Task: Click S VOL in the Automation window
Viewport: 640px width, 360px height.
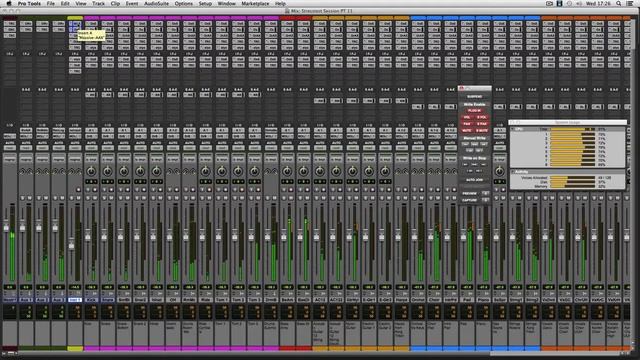Action: pyautogui.click(x=482, y=118)
